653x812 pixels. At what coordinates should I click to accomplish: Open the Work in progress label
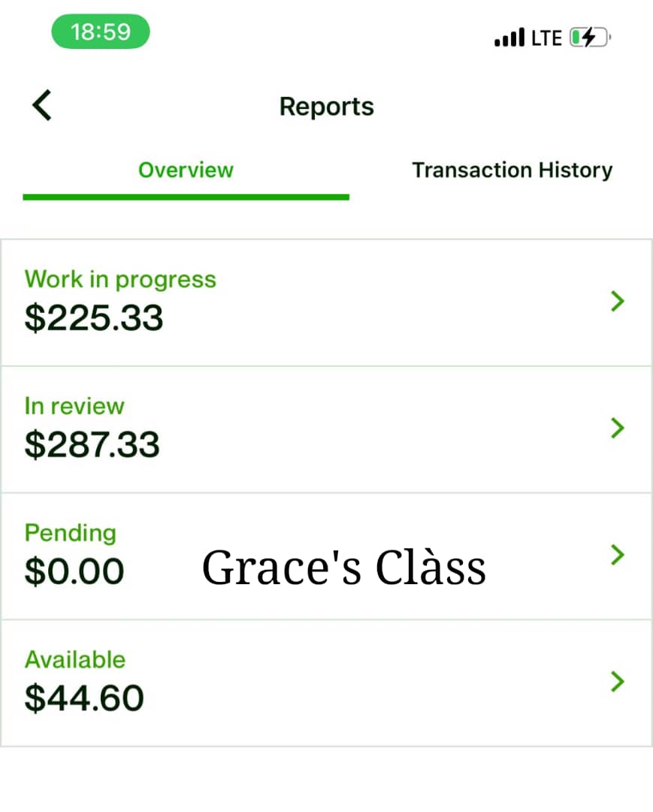pyautogui.click(x=120, y=280)
